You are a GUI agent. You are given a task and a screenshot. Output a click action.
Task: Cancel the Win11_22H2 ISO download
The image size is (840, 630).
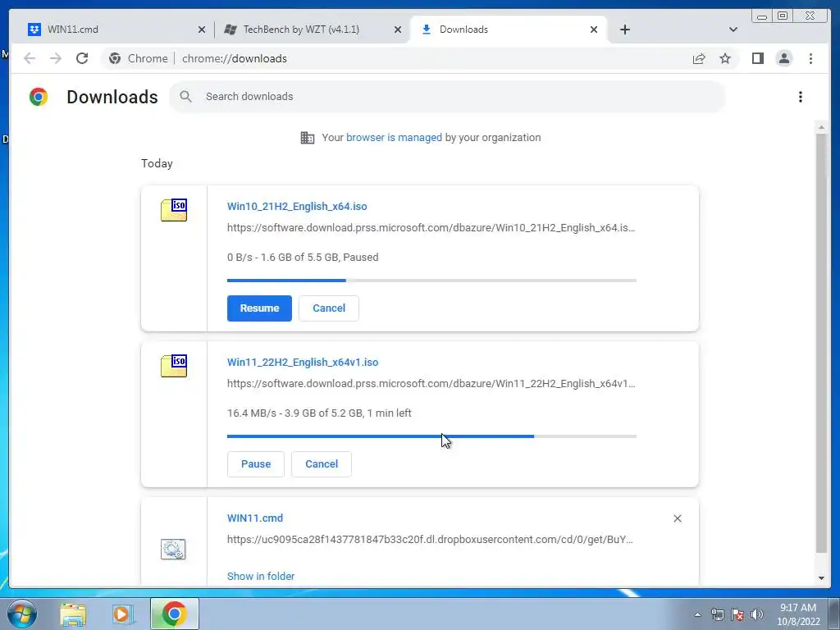[322, 464]
